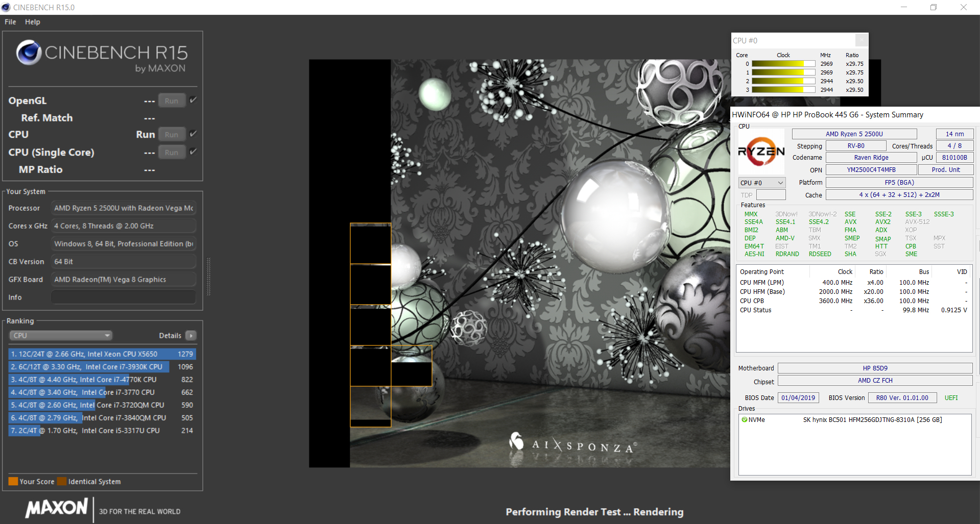Click the 14 nm process field
Image resolution: width=980 pixels, height=524 pixels.
click(954, 134)
